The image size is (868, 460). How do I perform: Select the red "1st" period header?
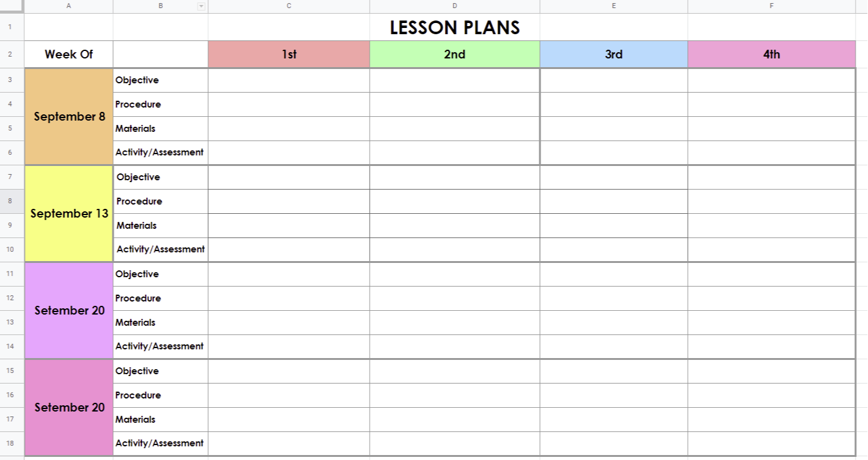point(289,54)
